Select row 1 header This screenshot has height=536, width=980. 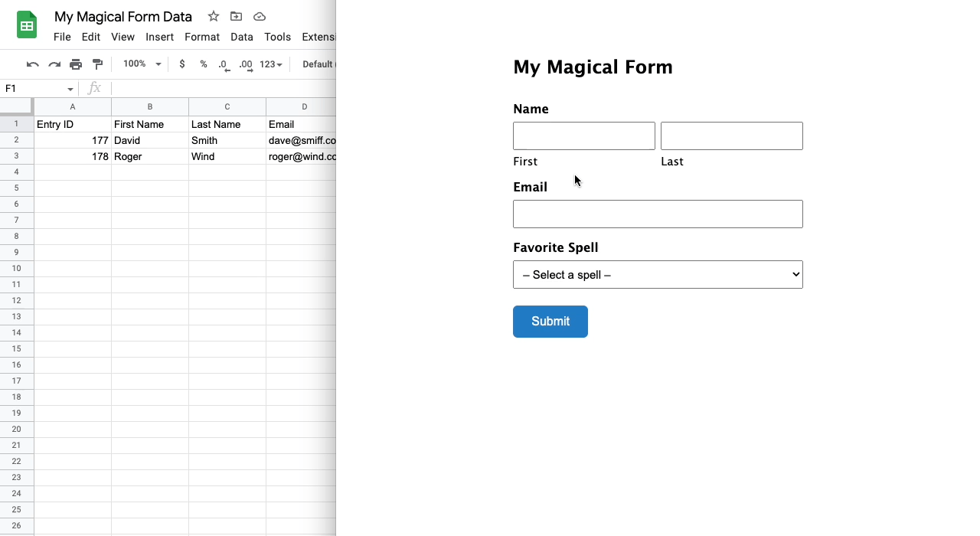point(16,124)
